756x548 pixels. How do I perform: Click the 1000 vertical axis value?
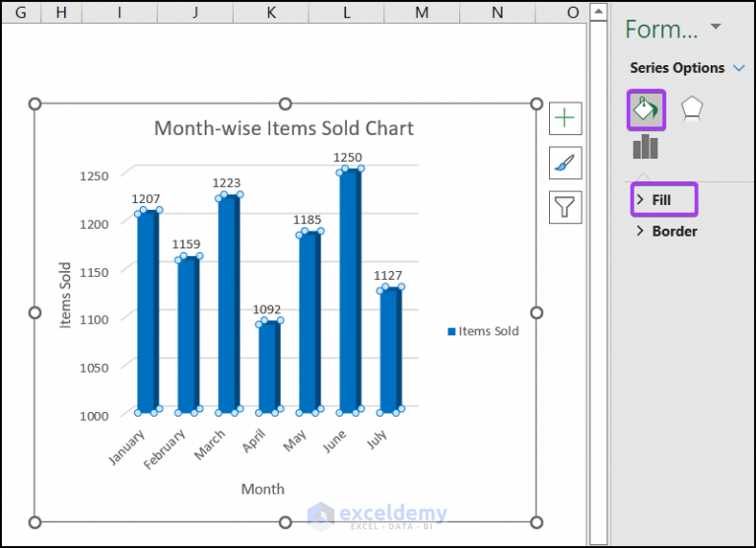tap(94, 417)
